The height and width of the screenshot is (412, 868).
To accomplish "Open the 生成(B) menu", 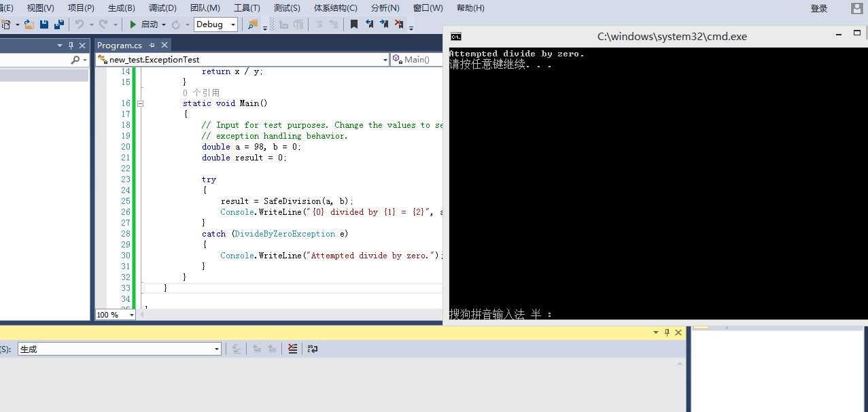I will click(x=121, y=8).
